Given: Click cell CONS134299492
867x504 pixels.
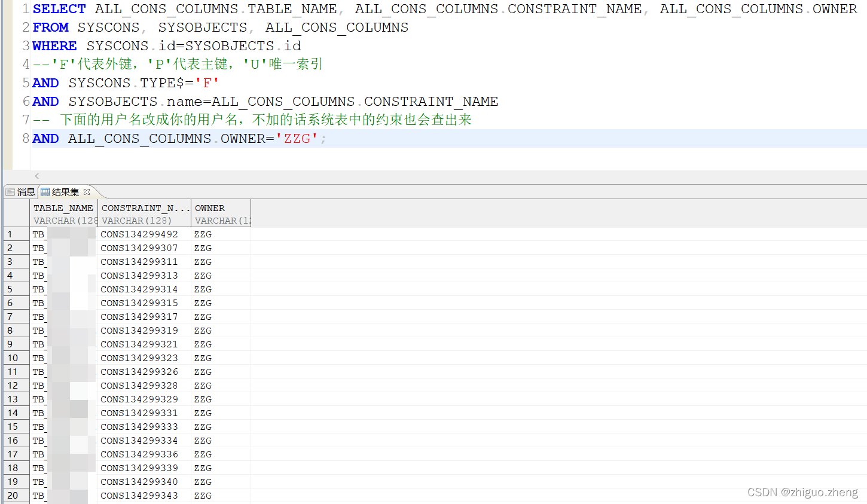Looking at the screenshot, I should pos(144,234).
